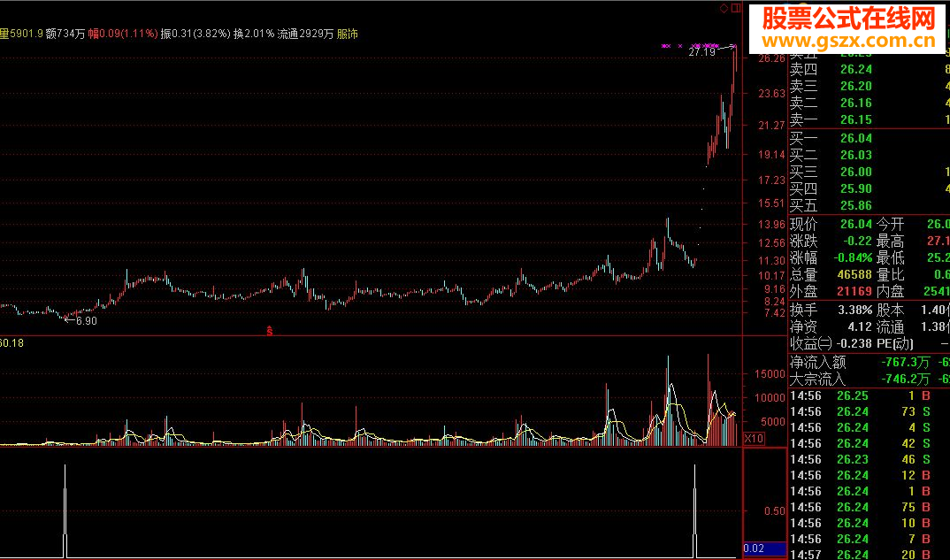Click the 量比 label in quote panel
Screen dimensions: 950x560
(x=890, y=274)
